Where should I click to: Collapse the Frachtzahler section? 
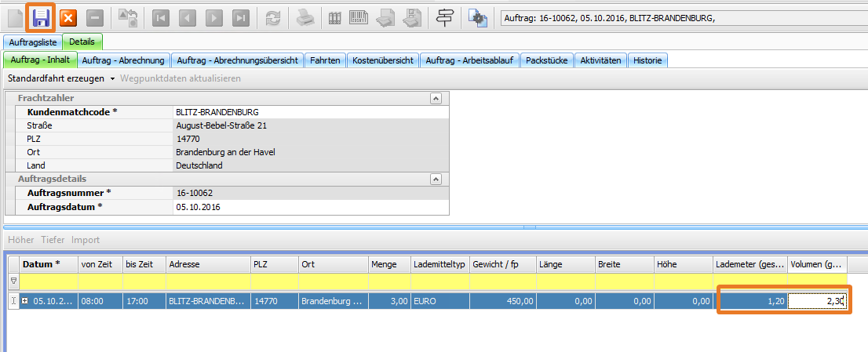[436, 98]
